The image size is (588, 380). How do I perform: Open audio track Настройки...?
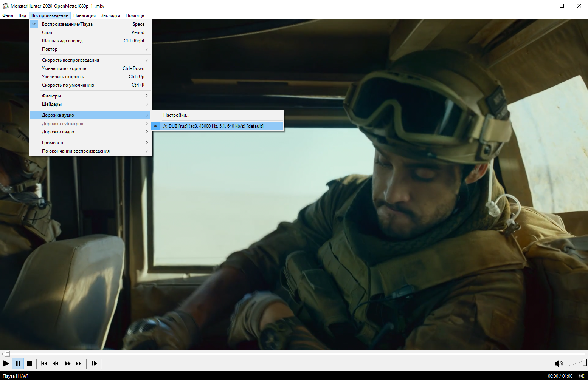pyautogui.click(x=217, y=115)
